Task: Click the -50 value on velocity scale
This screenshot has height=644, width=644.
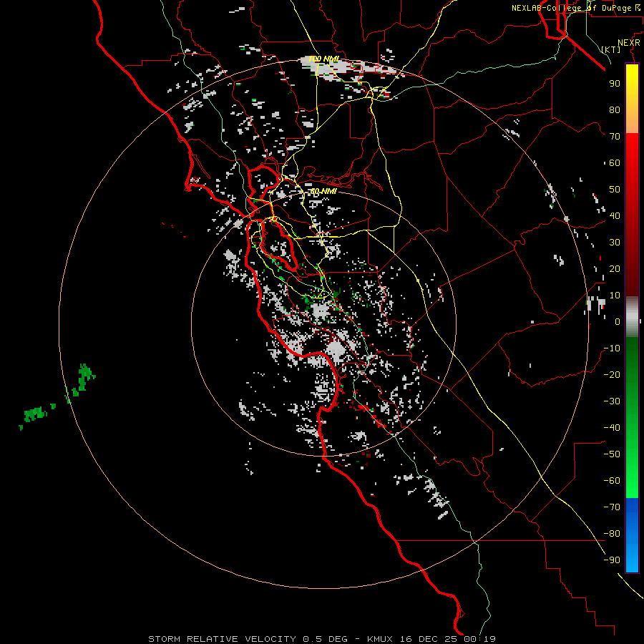Action: (x=612, y=454)
